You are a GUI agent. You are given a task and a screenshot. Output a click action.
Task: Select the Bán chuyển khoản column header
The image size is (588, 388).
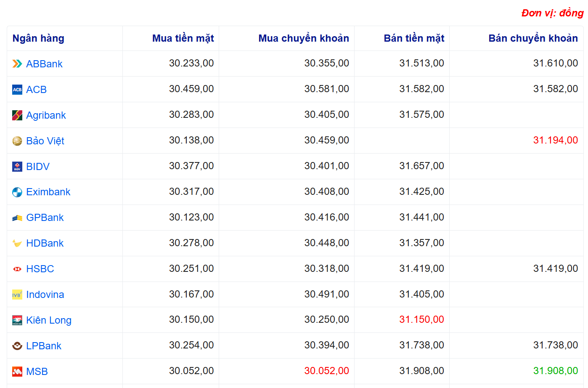533,38
